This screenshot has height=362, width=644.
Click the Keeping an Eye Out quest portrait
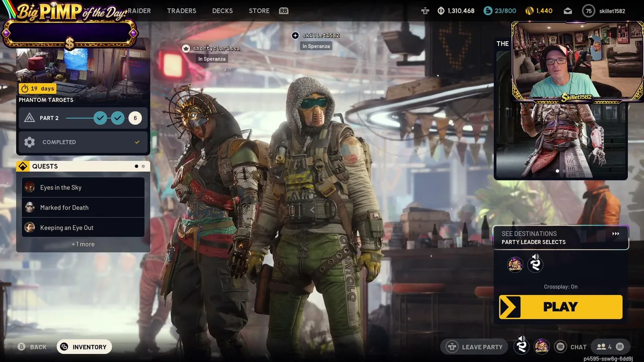coord(30,228)
